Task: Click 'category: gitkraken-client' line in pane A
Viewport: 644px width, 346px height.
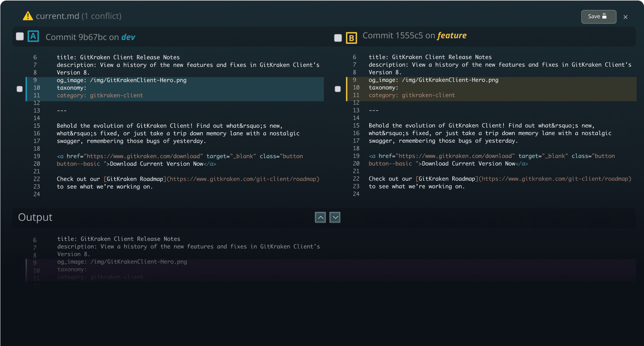Action: (x=100, y=95)
